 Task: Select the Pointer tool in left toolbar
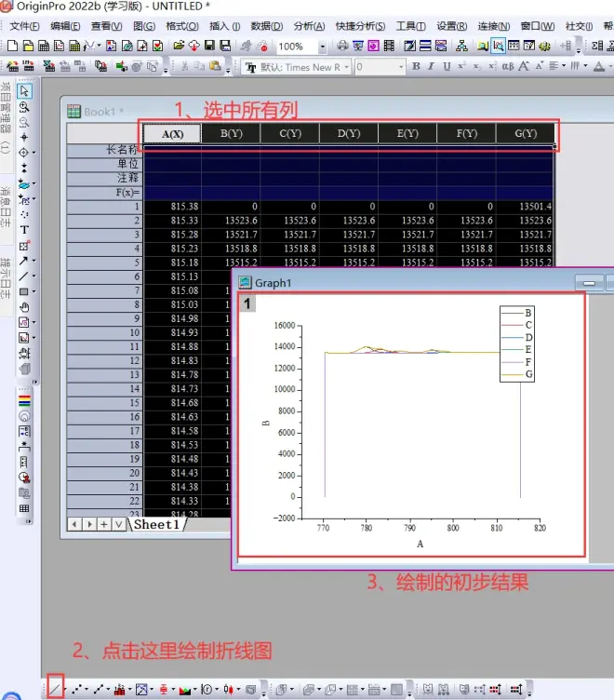point(24,91)
